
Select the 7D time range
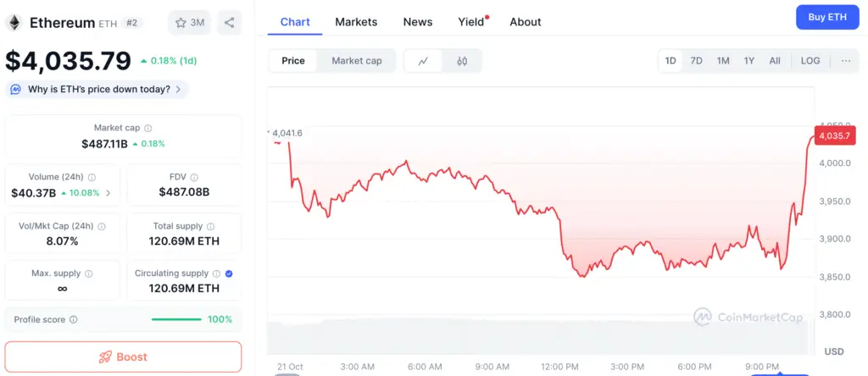click(x=696, y=61)
